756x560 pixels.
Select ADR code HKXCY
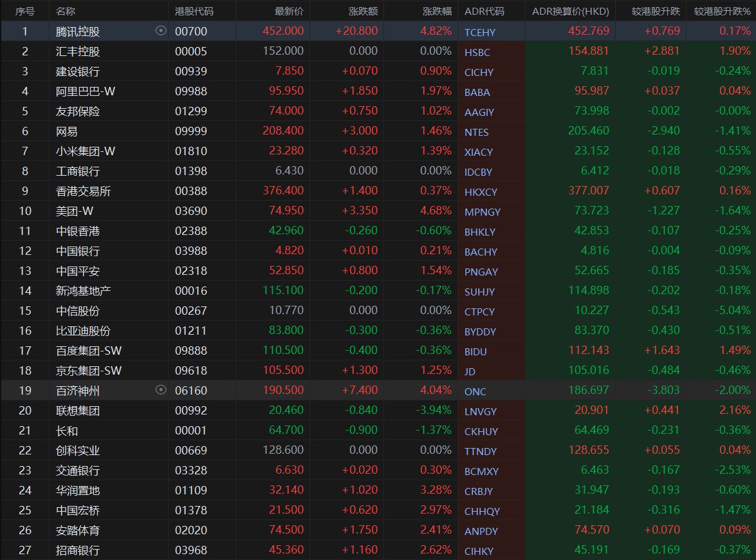[481, 192]
